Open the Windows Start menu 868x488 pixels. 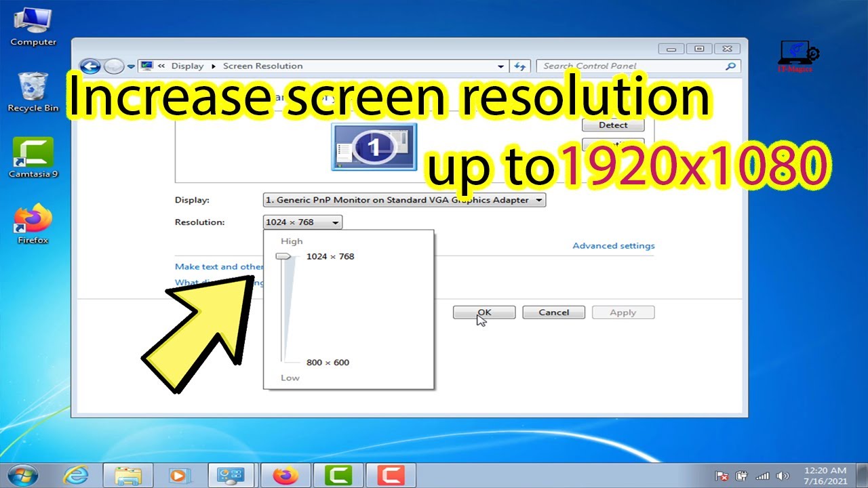[22, 475]
